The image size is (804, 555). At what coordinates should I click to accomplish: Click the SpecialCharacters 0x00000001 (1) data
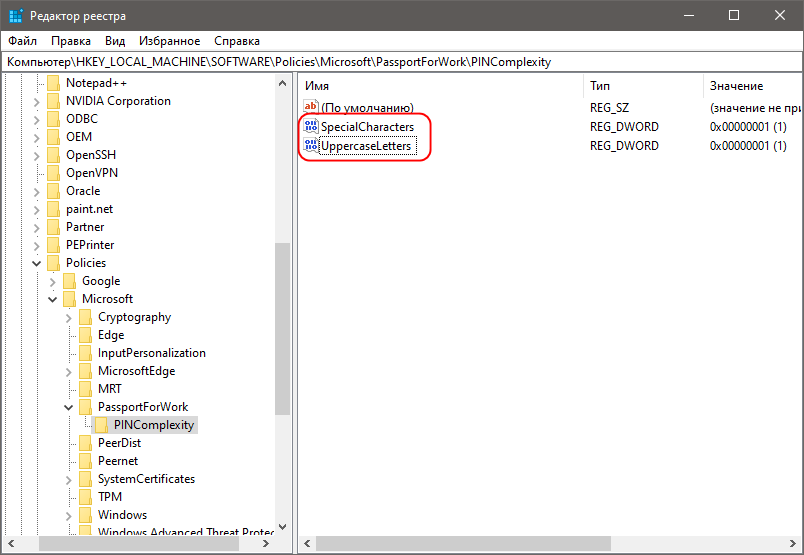(x=748, y=127)
